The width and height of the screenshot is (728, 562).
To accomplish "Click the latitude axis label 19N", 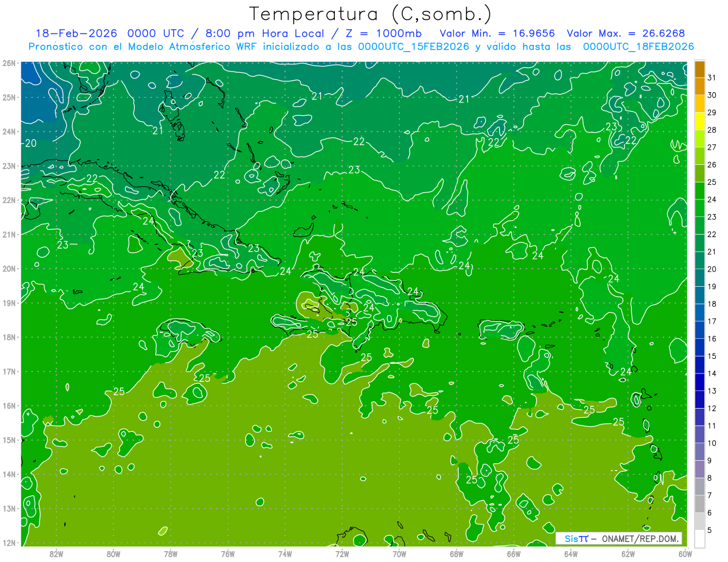I will click(x=8, y=303).
